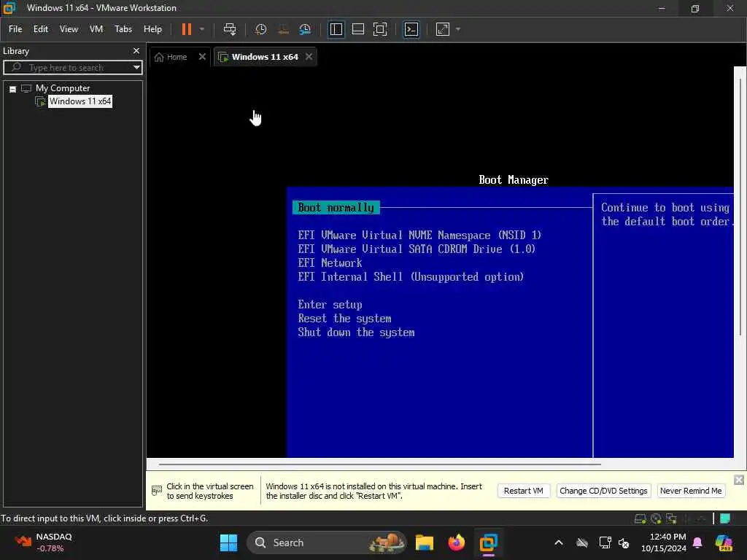Click the Send Ctrl+Alt+Del toolbar icon

tap(230, 29)
